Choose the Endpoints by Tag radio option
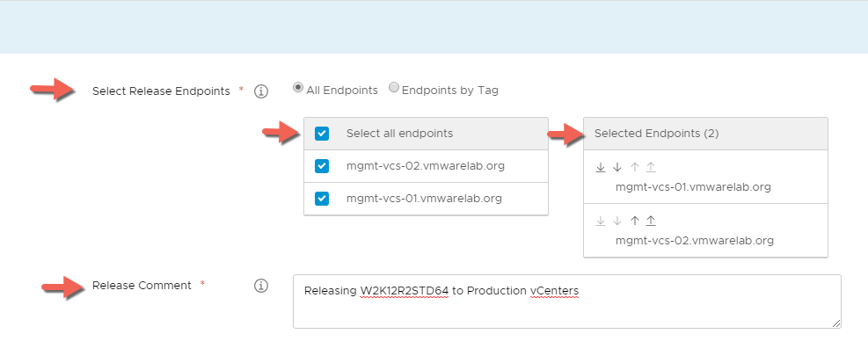The image size is (868, 356). pos(394,88)
